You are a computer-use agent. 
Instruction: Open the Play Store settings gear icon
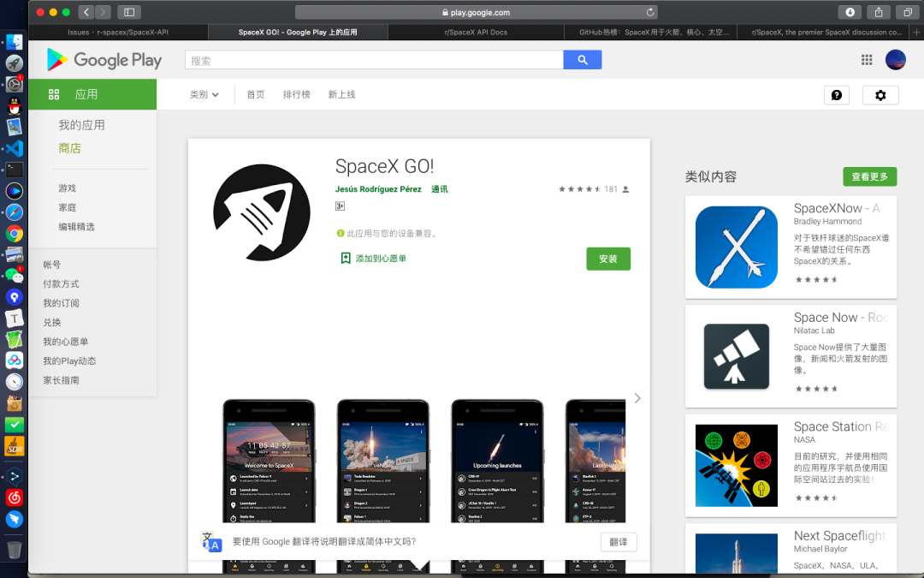[x=880, y=95]
